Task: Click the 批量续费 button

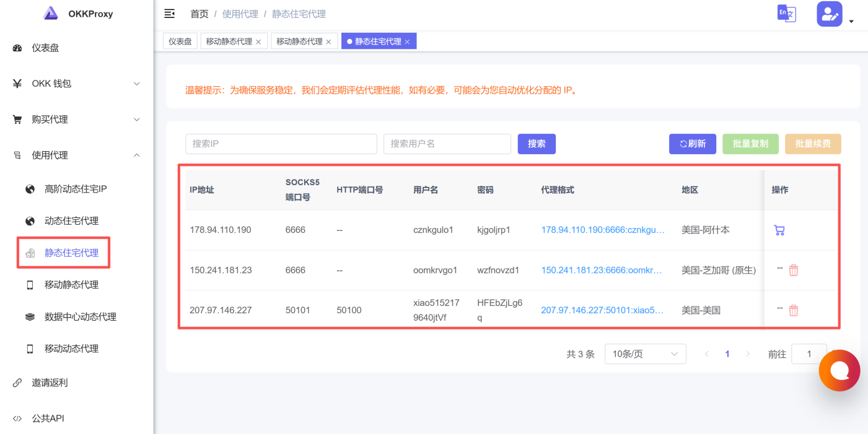Action: [813, 144]
